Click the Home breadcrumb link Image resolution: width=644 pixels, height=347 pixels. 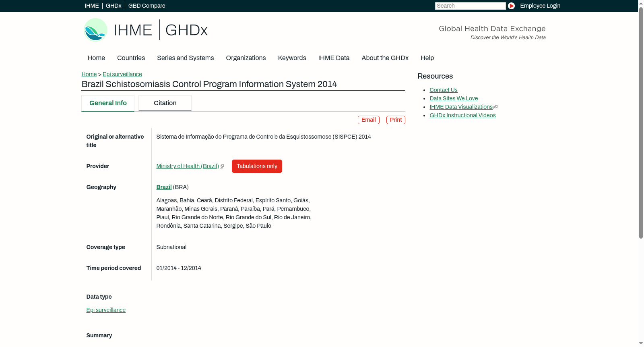point(89,74)
